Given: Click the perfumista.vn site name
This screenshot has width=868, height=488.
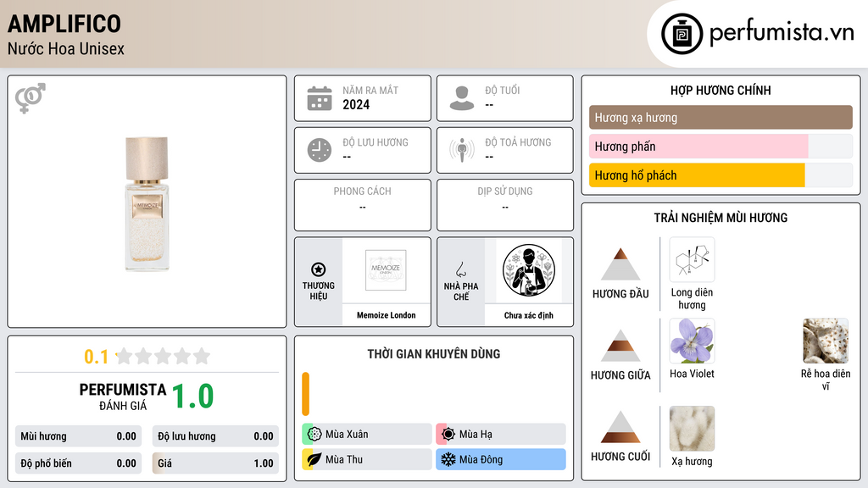Looking at the screenshot, I should click(x=782, y=31).
